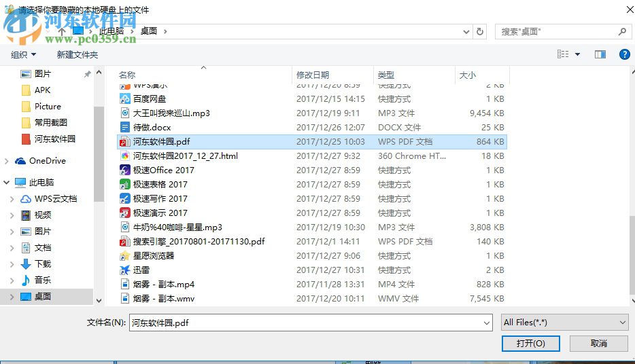Click the refresh icon beside address bar
This screenshot has height=364, width=635.
(x=480, y=31)
